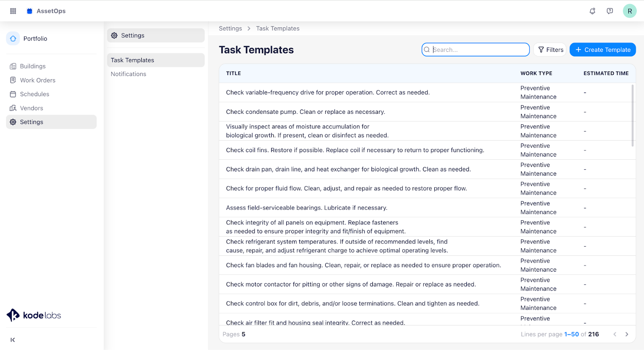The height and width of the screenshot is (350, 644).
Task: Open the Work Orders menu item
Action: [51, 80]
